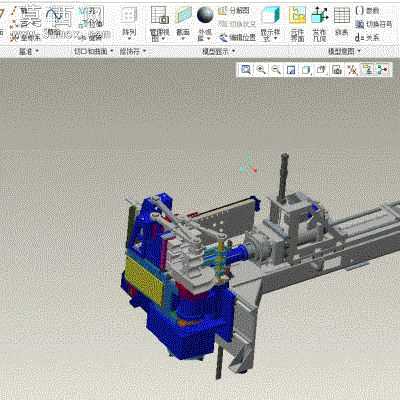This screenshot has width=400, height=400.
Task: Open the d= Relations (关系) tool
Action: click(367, 37)
